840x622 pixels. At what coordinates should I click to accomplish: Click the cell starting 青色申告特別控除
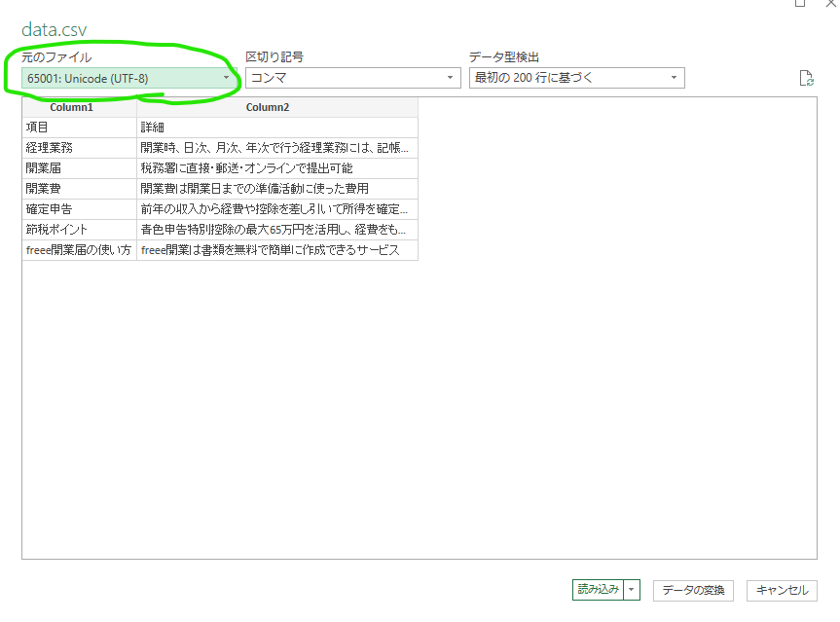[277, 230]
